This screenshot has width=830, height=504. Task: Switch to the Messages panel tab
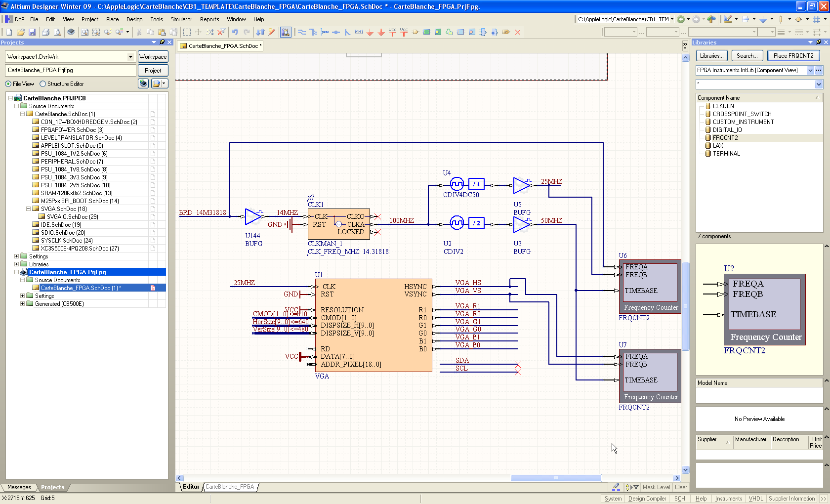(x=19, y=487)
